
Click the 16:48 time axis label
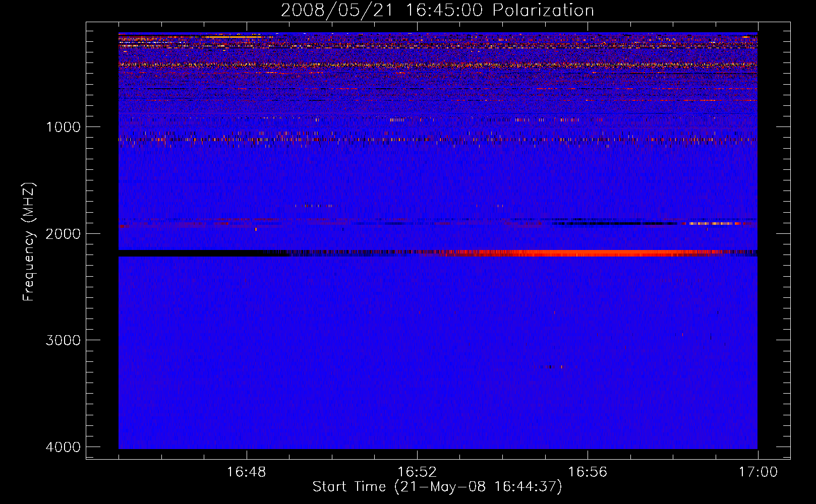click(246, 472)
